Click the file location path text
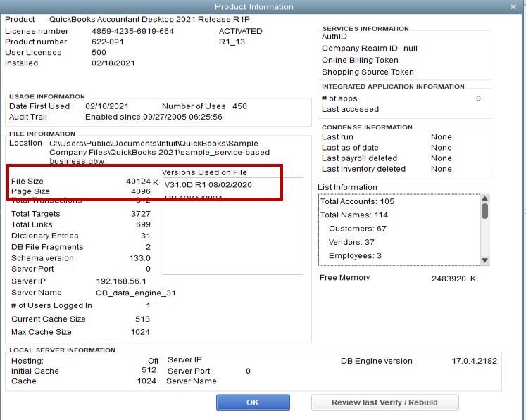Screen dimensions: 526x420 coord(159,152)
